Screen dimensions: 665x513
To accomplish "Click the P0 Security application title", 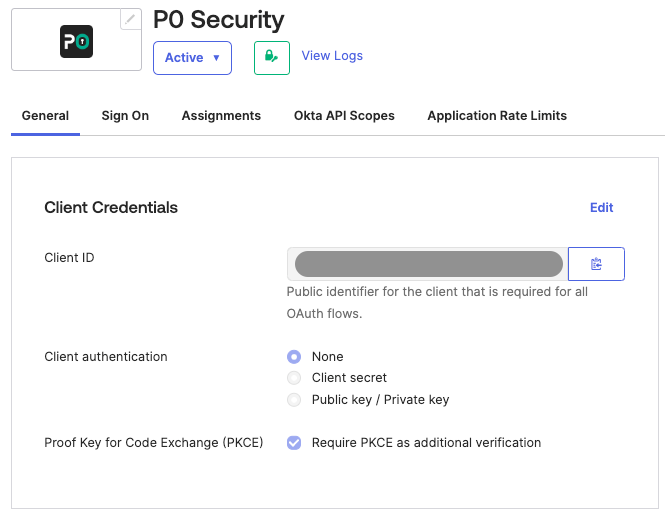I will (x=218, y=20).
